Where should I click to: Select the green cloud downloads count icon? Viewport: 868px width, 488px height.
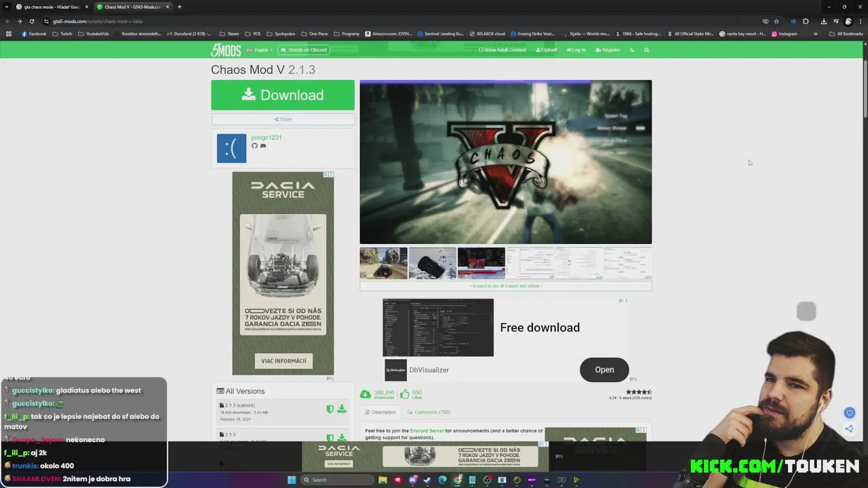tap(366, 394)
